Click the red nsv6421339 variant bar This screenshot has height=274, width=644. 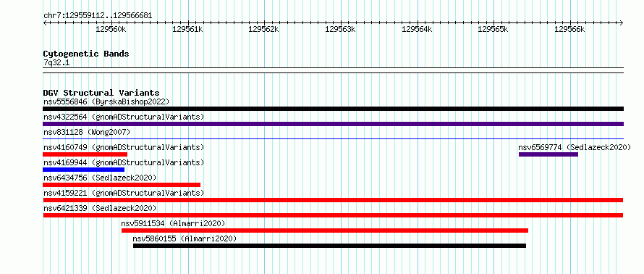point(333,215)
